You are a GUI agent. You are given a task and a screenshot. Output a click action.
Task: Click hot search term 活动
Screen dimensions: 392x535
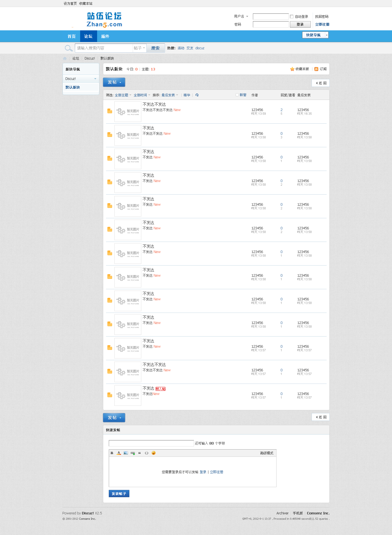point(181,48)
